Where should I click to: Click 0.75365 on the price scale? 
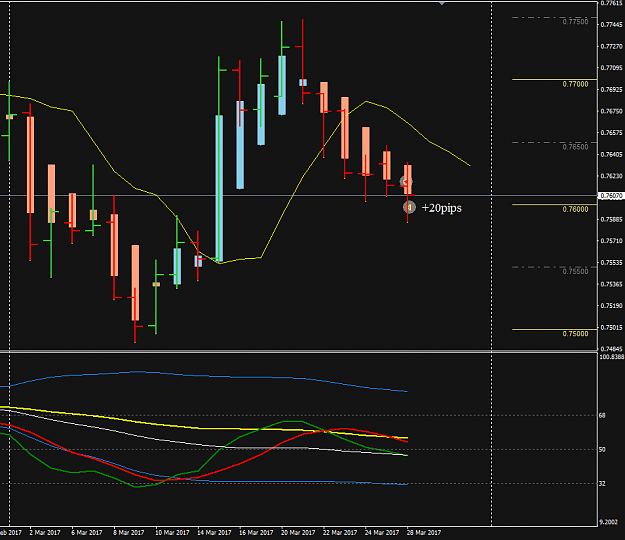(611, 285)
